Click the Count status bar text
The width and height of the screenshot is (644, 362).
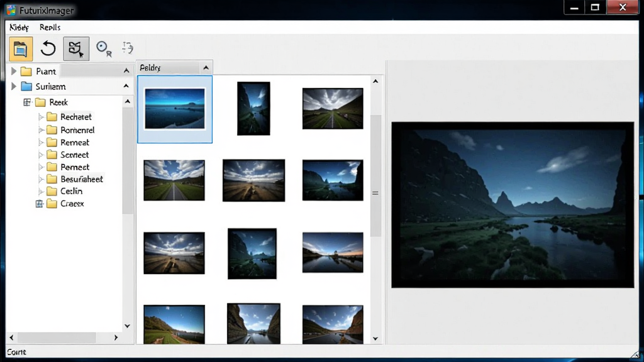(16, 352)
